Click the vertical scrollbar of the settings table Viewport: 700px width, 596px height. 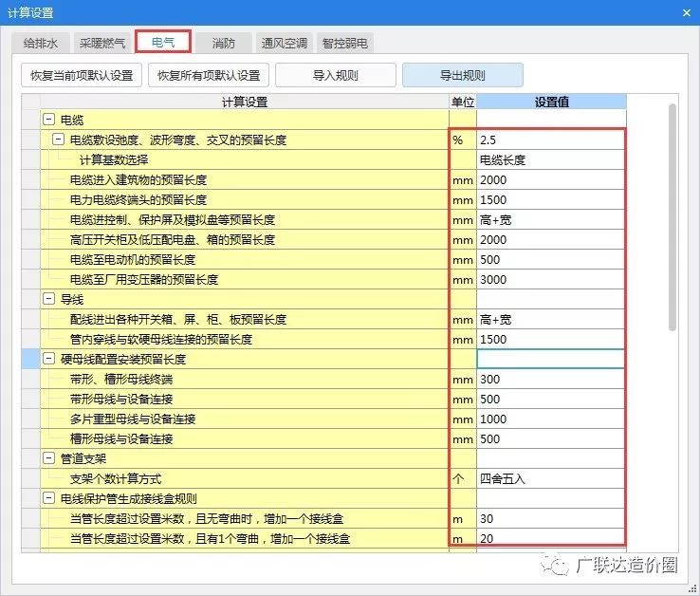coord(672,218)
